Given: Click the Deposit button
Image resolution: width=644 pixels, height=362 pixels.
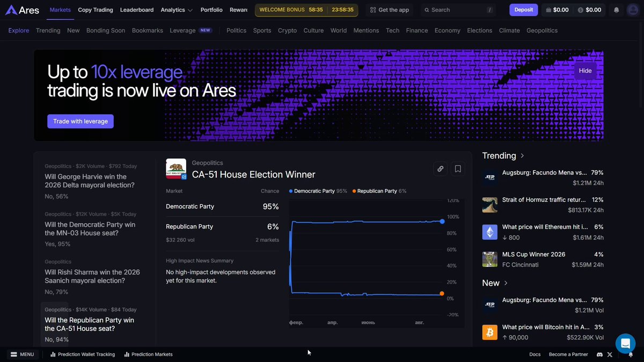Looking at the screenshot, I should pyautogui.click(x=524, y=10).
